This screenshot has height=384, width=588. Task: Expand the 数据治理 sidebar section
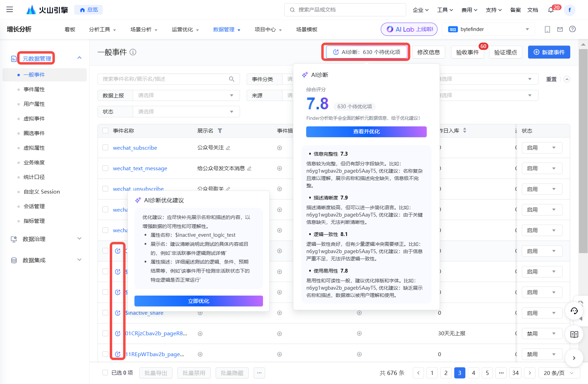79,238
